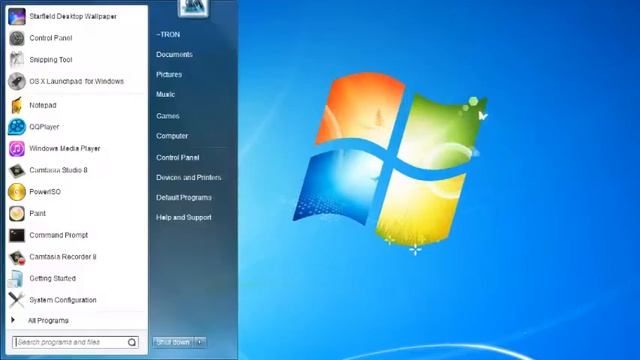The width and height of the screenshot is (640, 360).
Task: Open Computer from right pane
Action: coord(172,136)
